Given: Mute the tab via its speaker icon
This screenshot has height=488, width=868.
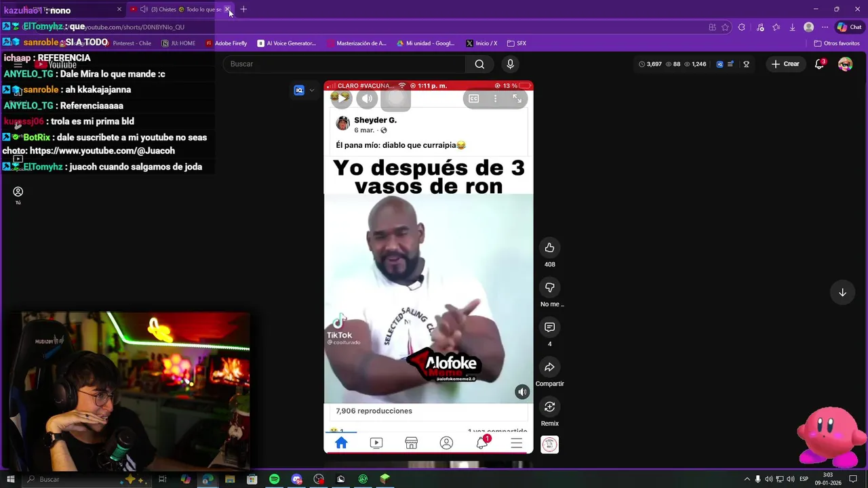Looking at the screenshot, I should point(144,9).
